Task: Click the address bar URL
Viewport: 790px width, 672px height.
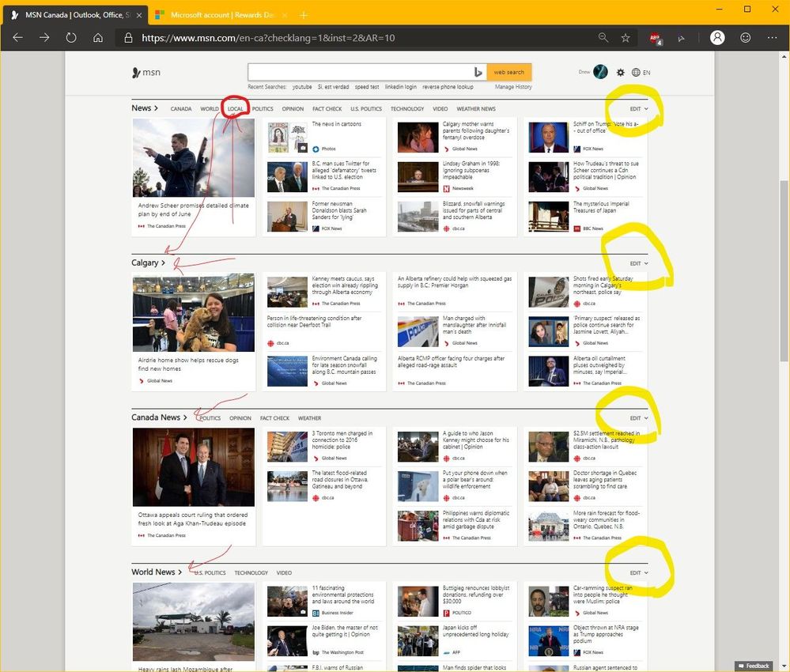Action: (x=268, y=38)
